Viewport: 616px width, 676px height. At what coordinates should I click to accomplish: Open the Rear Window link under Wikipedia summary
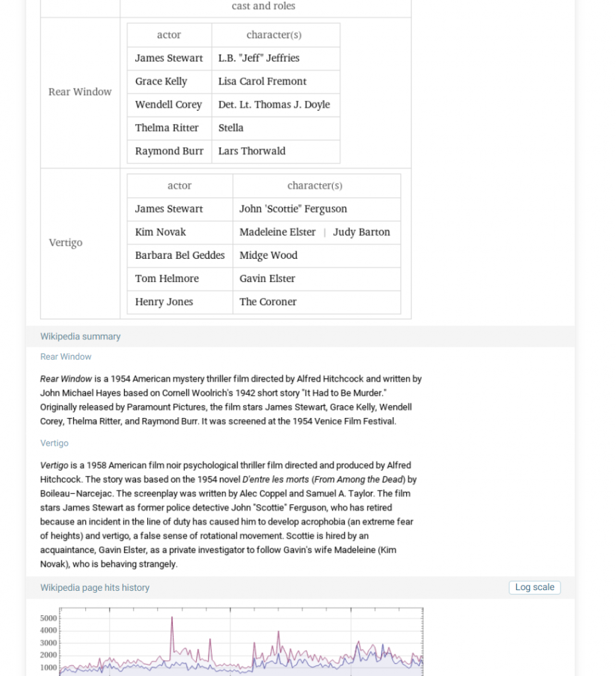point(66,356)
